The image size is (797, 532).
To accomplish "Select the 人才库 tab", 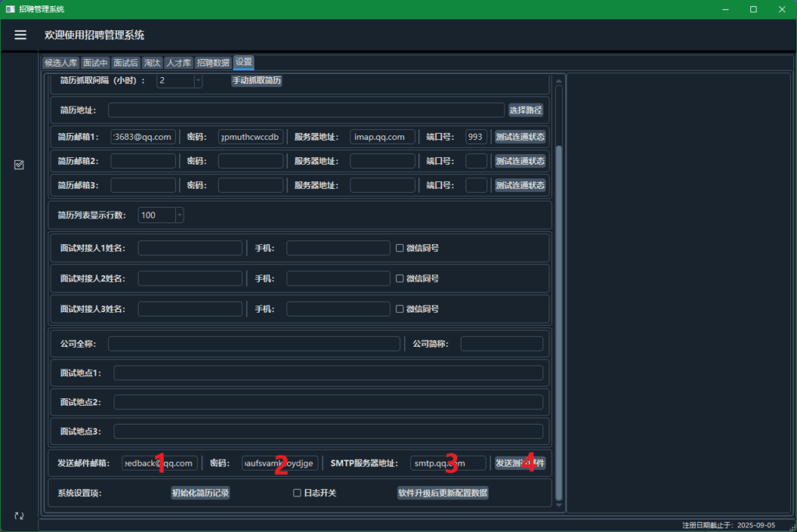I will 178,63.
